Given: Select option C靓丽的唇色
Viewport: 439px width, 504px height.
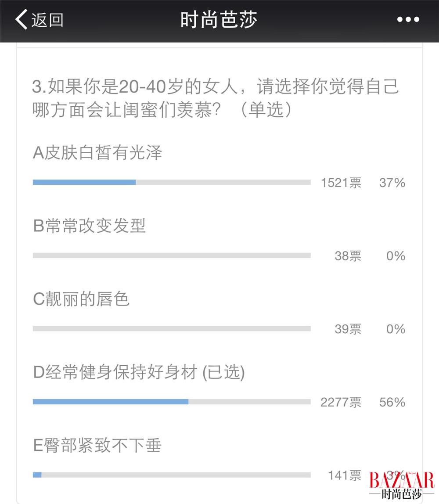Looking at the screenshot, I should coord(81,299).
